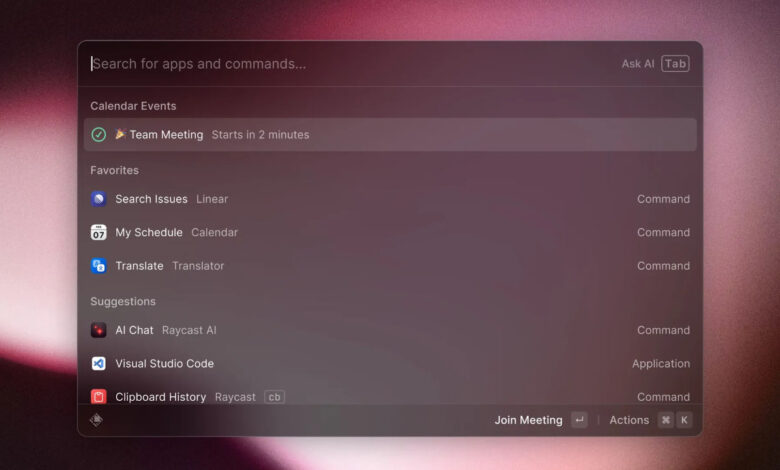
Task: Select the Visual Studio Code application row
Action: pyautogui.click(x=390, y=364)
